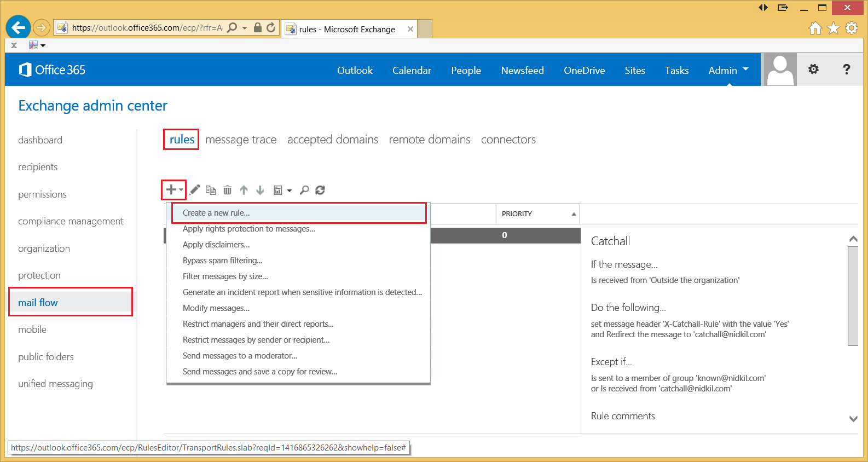
Task: Open Tasks in the top navigation
Action: (x=677, y=71)
